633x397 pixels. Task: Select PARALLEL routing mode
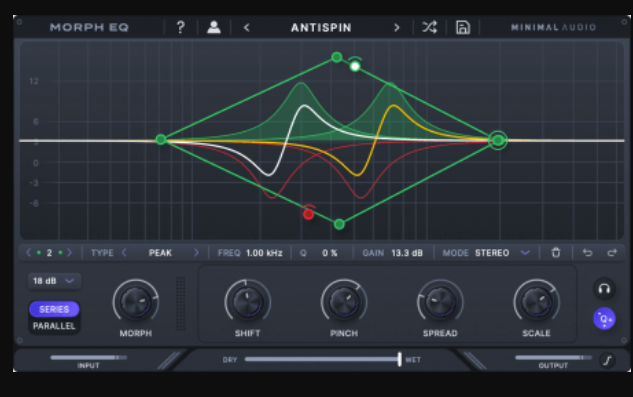click(x=54, y=326)
